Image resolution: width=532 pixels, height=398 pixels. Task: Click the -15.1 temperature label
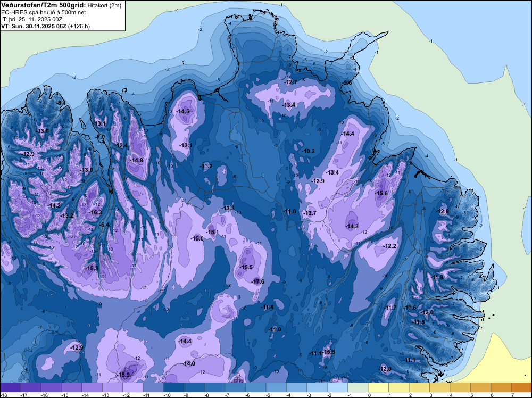tap(213, 232)
